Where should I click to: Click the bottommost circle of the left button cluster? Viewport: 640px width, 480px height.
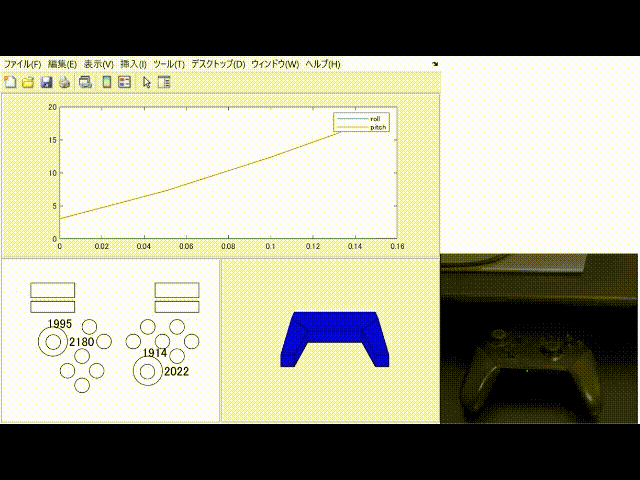click(x=82, y=385)
